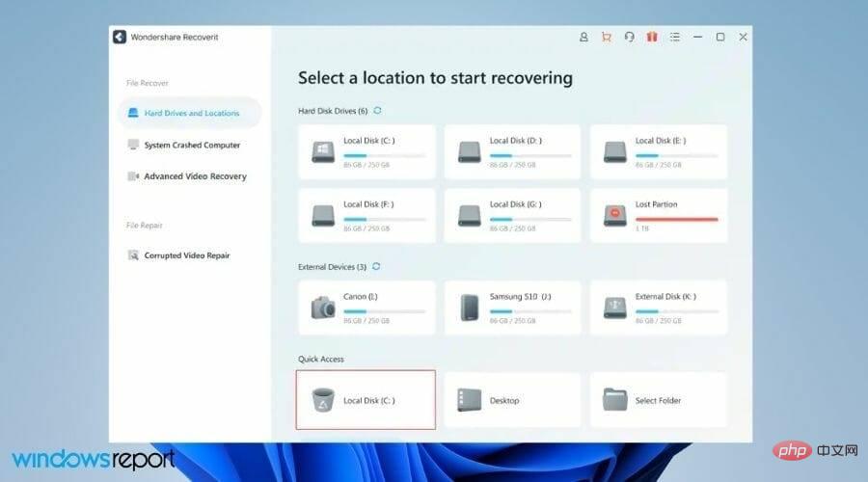Choose Select Folder under Quick Access
The height and width of the screenshot is (482, 868).
659,400
